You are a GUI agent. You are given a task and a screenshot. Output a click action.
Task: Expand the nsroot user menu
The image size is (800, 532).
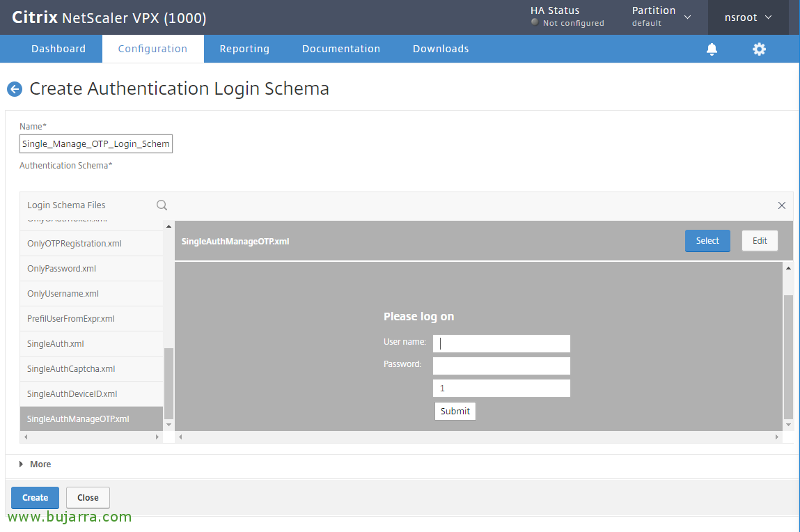748,17
